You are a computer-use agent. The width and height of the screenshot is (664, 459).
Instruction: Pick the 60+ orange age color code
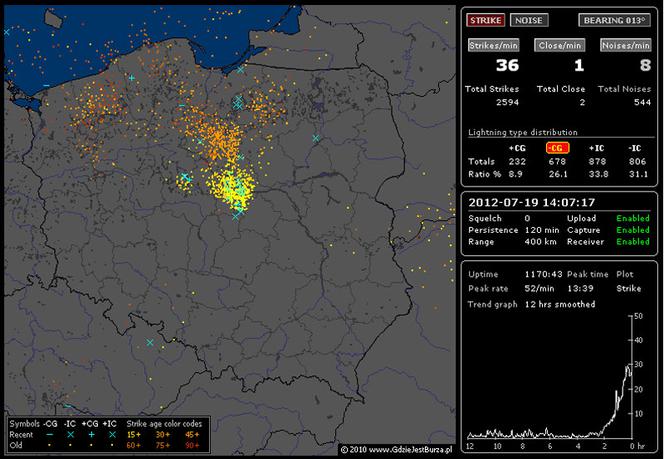point(134,445)
